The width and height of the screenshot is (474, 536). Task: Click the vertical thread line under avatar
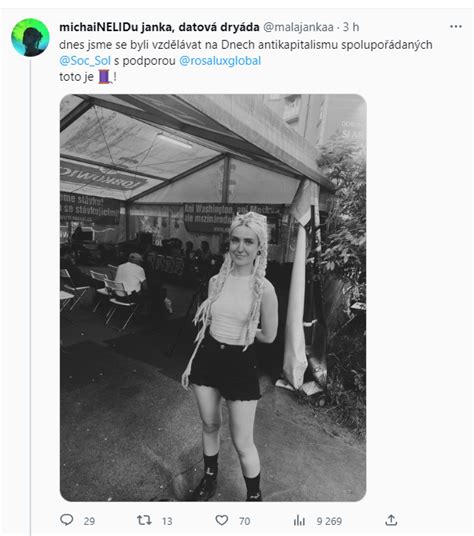[x=30, y=296]
